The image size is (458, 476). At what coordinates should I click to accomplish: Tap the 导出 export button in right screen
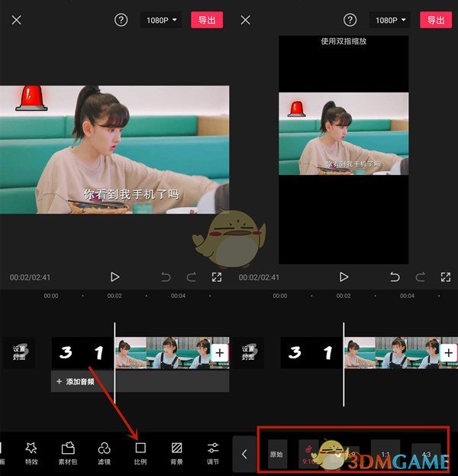click(436, 20)
